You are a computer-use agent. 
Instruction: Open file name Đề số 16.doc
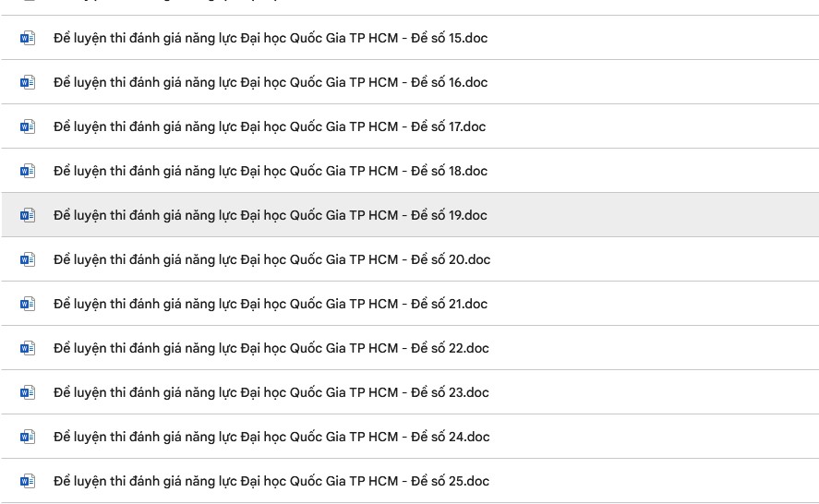pyautogui.click(x=271, y=82)
